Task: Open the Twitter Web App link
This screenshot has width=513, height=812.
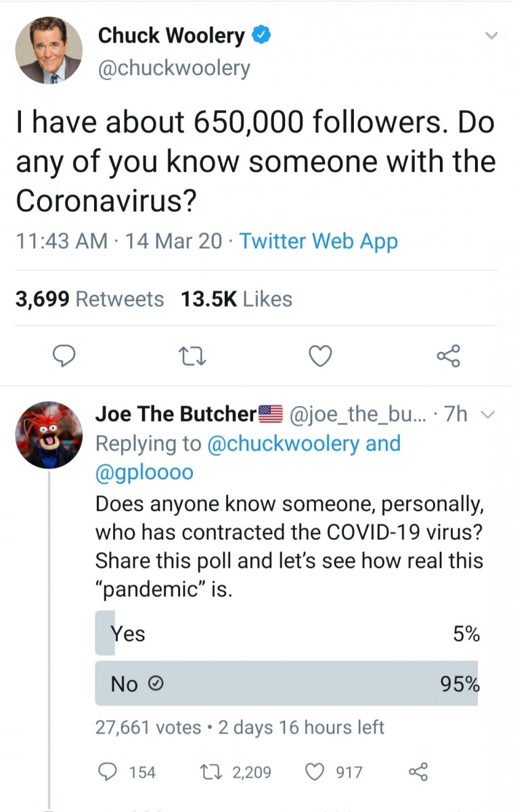Action: (x=318, y=241)
